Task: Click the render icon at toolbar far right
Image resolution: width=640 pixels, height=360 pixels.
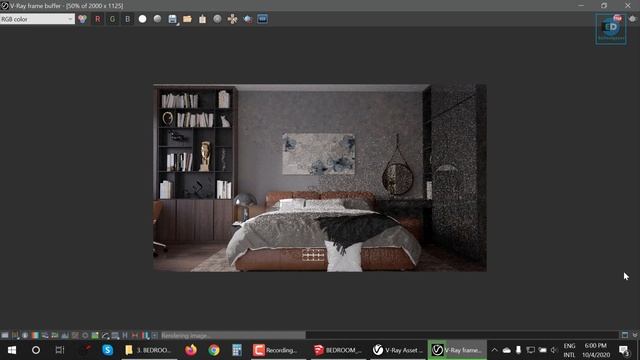Action: pos(633,19)
